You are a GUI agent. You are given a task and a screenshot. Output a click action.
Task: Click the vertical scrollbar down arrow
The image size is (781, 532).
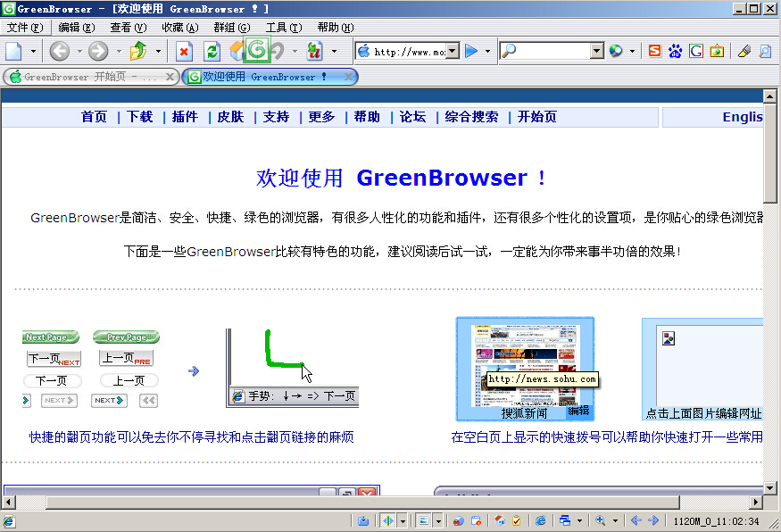770,488
